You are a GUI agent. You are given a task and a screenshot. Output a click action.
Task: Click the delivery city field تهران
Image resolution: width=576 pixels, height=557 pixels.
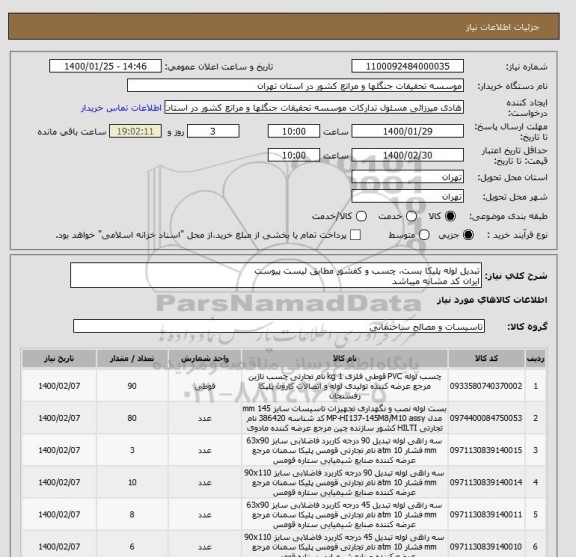coord(407,197)
